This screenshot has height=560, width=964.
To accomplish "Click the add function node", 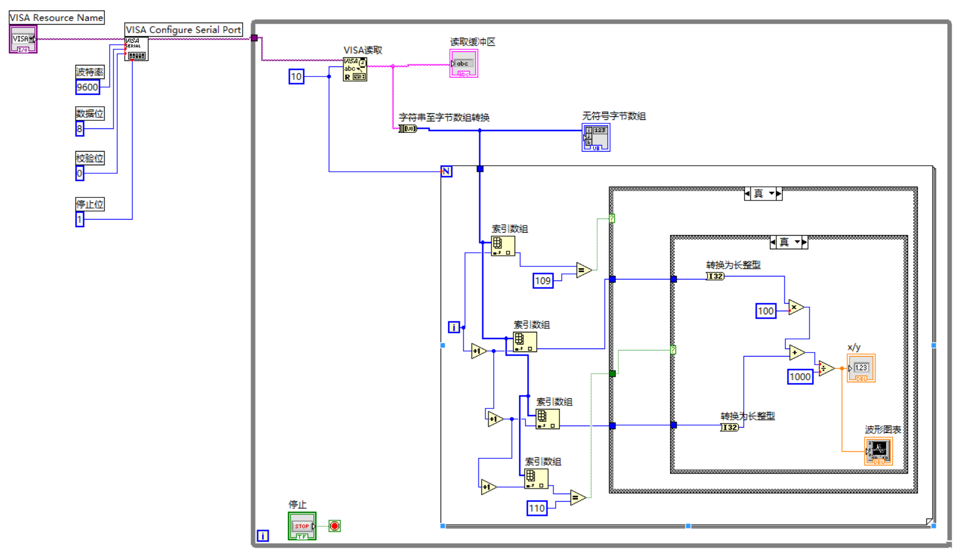I will coord(797,353).
